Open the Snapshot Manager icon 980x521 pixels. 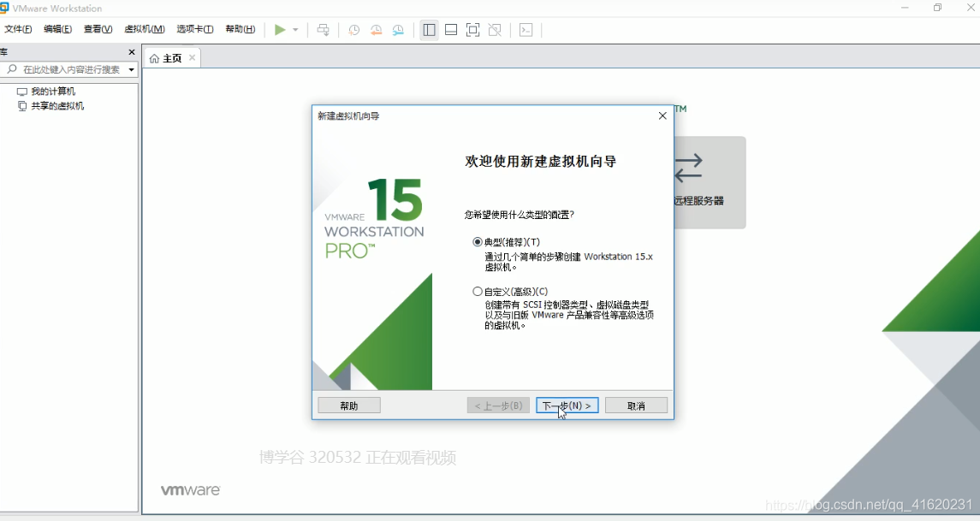(x=398, y=30)
